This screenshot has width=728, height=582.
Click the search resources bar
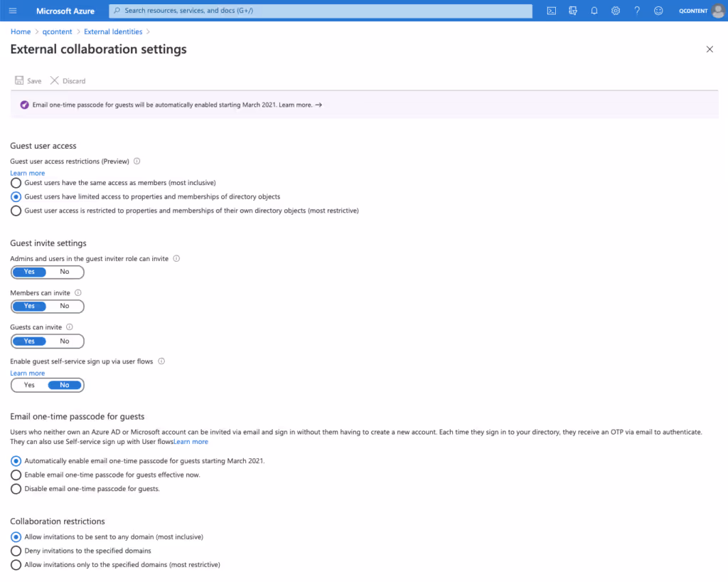click(x=320, y=11)
